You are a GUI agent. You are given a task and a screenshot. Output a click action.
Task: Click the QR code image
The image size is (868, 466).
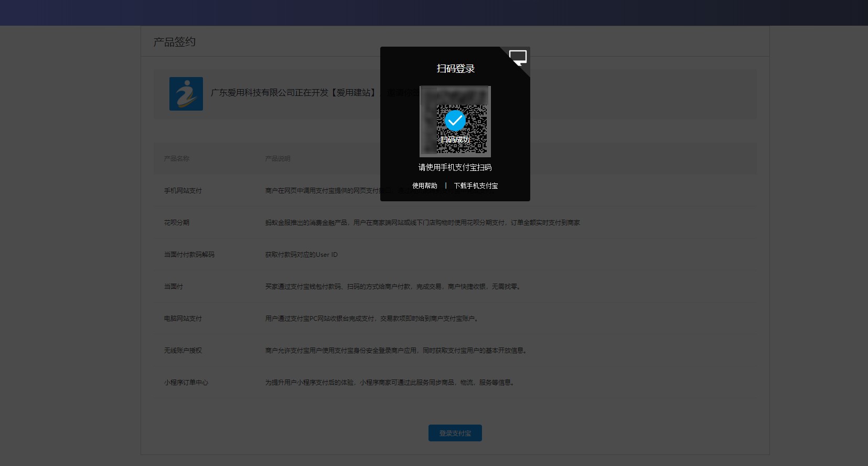coord(455,122)
